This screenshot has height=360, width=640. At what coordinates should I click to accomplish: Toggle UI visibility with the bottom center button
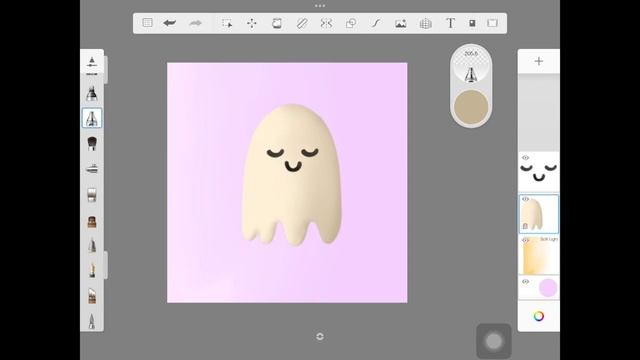point(320,336)
